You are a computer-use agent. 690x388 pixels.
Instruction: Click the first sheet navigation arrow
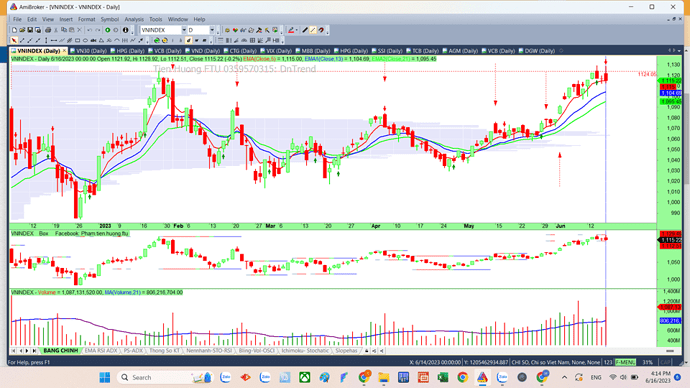[x=14, y=351]
